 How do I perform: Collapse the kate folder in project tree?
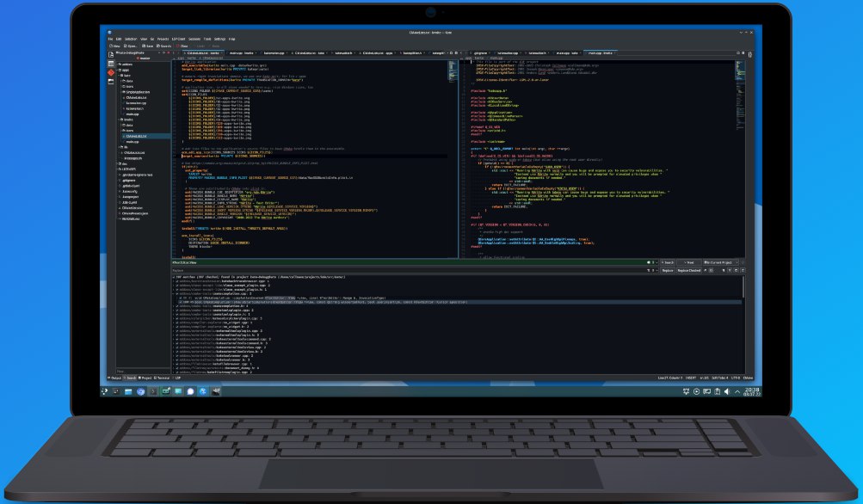[118, 75]
